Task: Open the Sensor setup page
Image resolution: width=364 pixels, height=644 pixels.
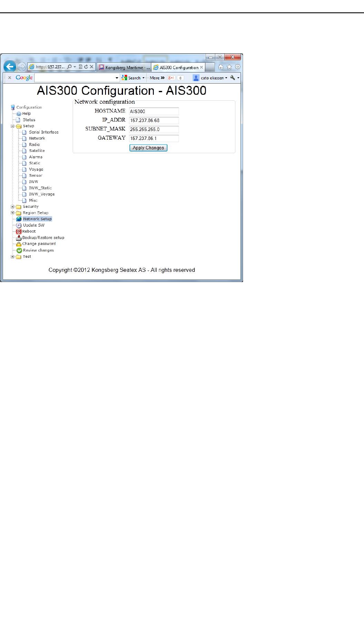Action: coord(35,175)
